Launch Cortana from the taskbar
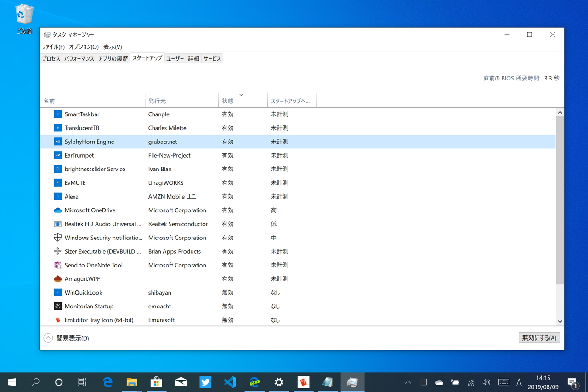588x392 pixels. pos(59,382)
